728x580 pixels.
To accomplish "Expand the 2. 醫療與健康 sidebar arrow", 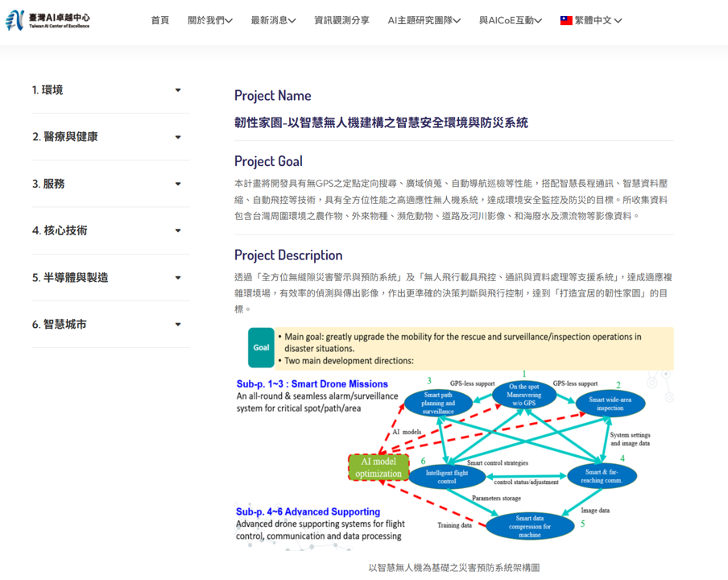I will (x=178, y=137).
